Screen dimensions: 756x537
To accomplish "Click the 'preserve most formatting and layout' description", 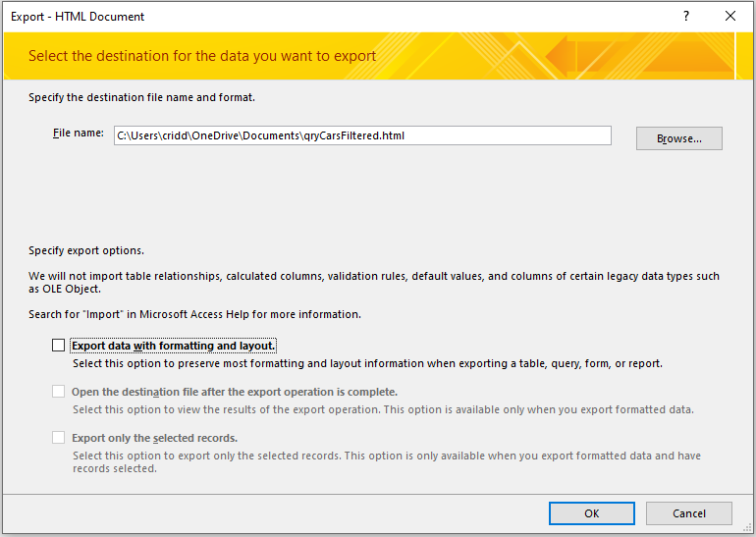I will [367, 363].
